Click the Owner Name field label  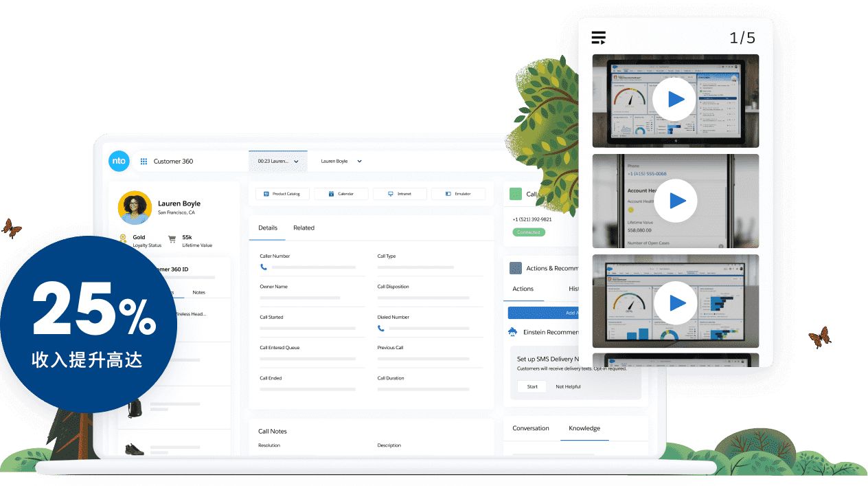(273, 287)
